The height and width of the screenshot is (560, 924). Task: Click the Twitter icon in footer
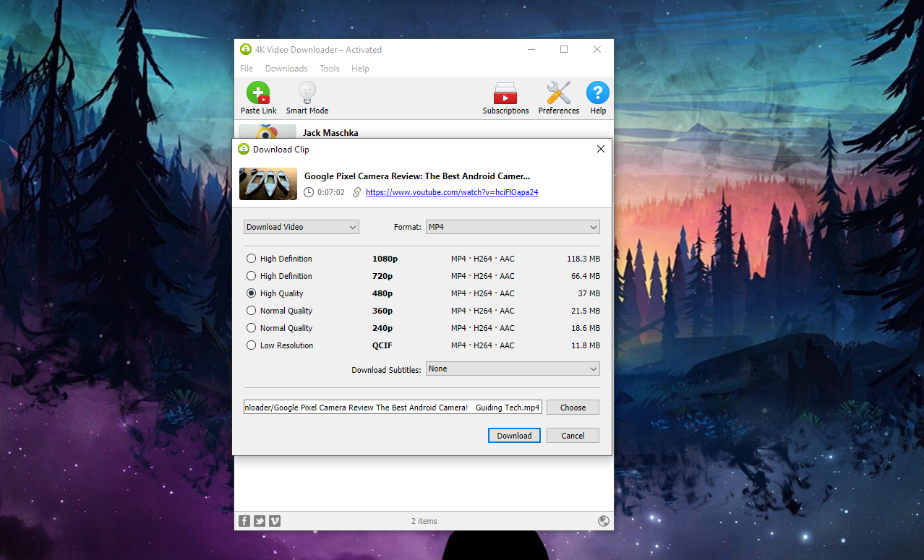coord(259,520)
